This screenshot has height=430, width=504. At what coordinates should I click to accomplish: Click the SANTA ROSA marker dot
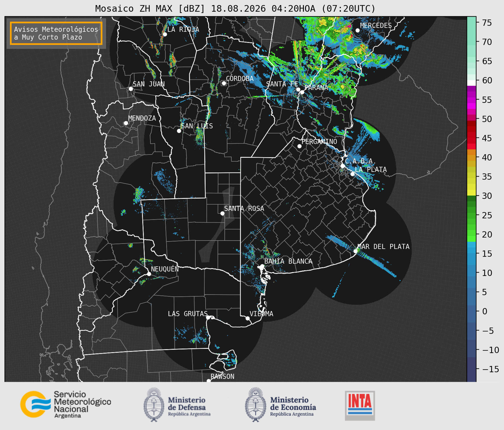[222, 213]
